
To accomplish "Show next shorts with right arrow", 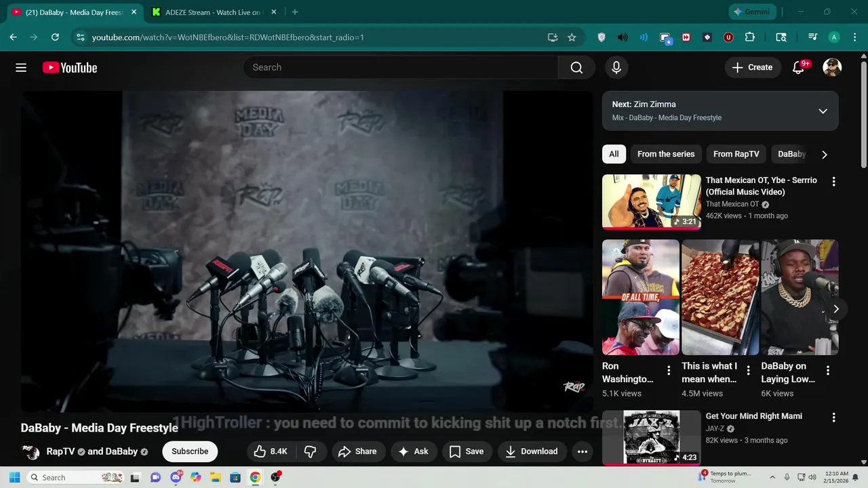I will pos(836,309).
